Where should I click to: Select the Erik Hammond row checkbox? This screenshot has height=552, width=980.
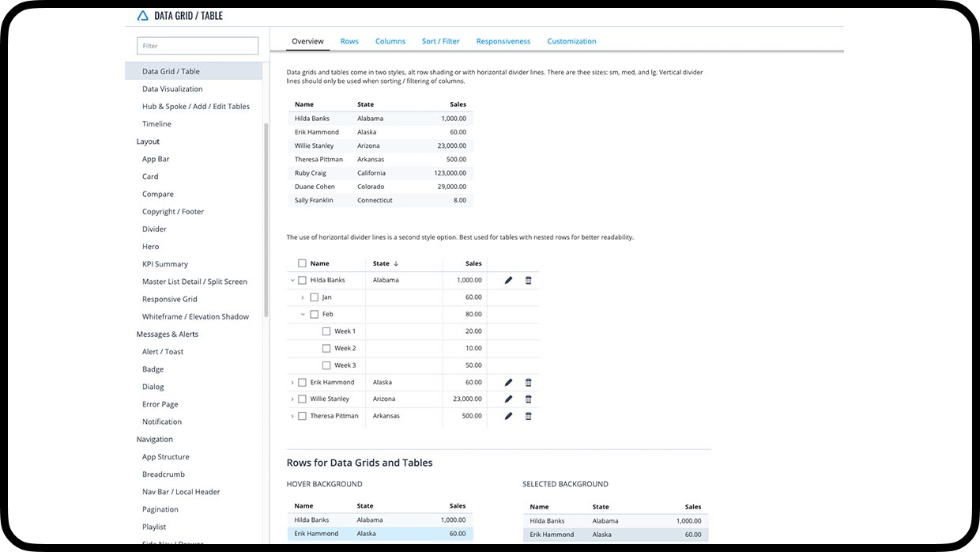pos(302,382)
